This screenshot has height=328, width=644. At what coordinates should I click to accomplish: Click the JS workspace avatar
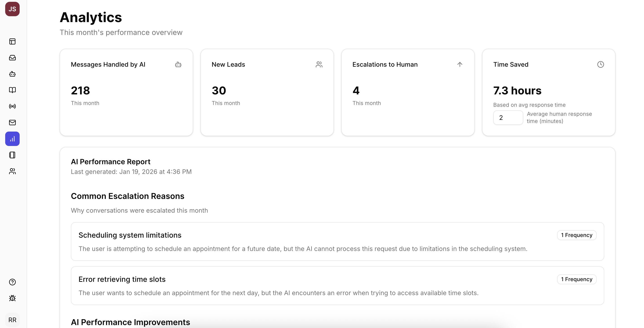click(x=12, y=9)
